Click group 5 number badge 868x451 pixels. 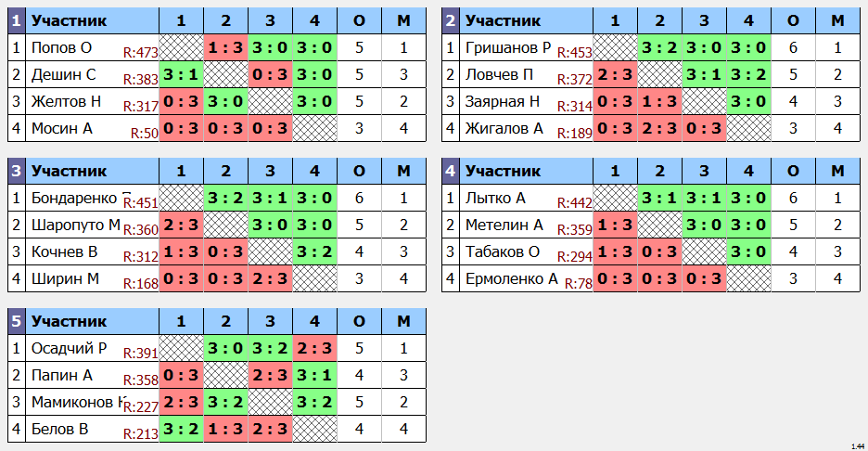point(16,321)
